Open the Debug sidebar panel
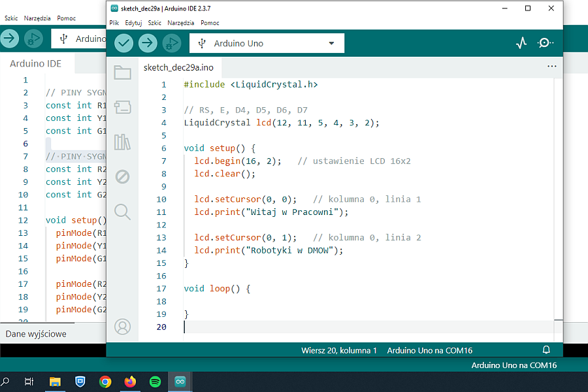 click(122, 176)
